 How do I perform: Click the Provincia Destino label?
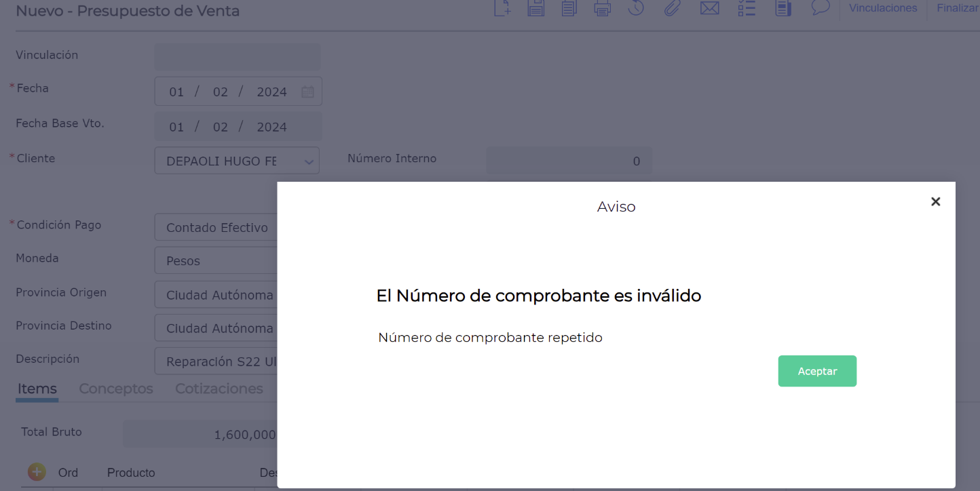tap(64, 326)
